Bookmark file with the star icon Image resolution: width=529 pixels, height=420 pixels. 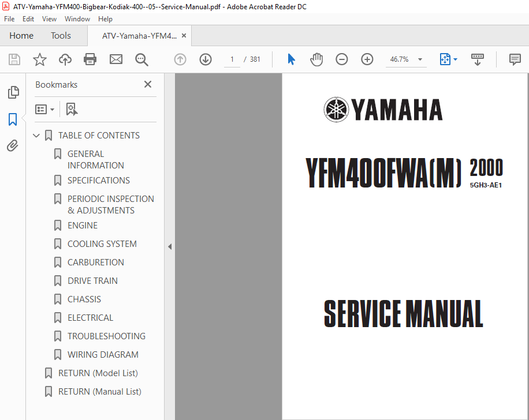[x=40, y=59]
